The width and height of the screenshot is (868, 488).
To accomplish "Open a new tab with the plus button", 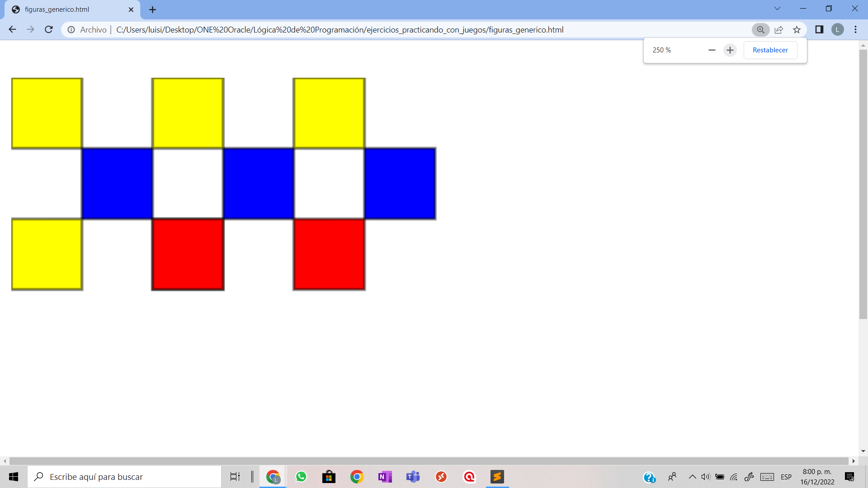I will pyautogui.click(x=152, y=9).
